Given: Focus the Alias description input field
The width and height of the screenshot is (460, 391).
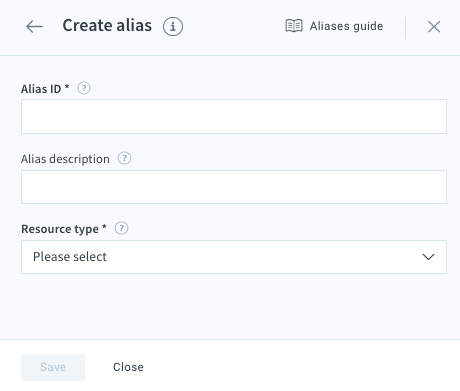Looking at the screenshot, I should (x=234, y=187).
